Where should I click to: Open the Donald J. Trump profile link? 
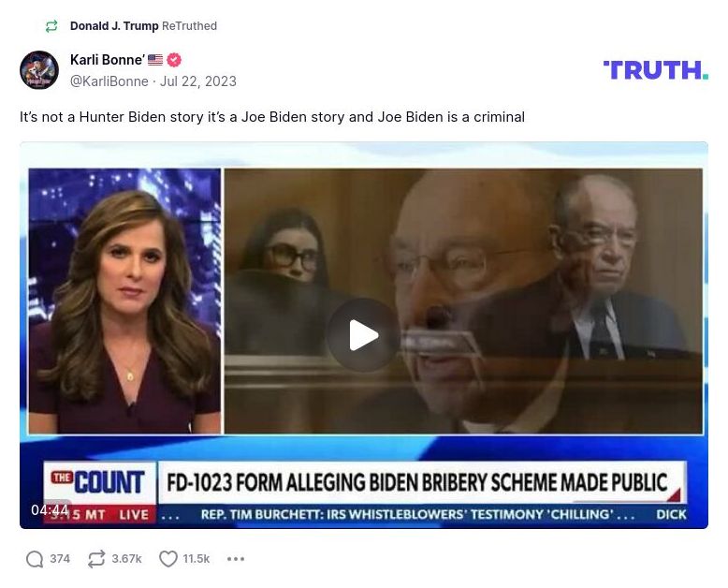coord(114,26)
